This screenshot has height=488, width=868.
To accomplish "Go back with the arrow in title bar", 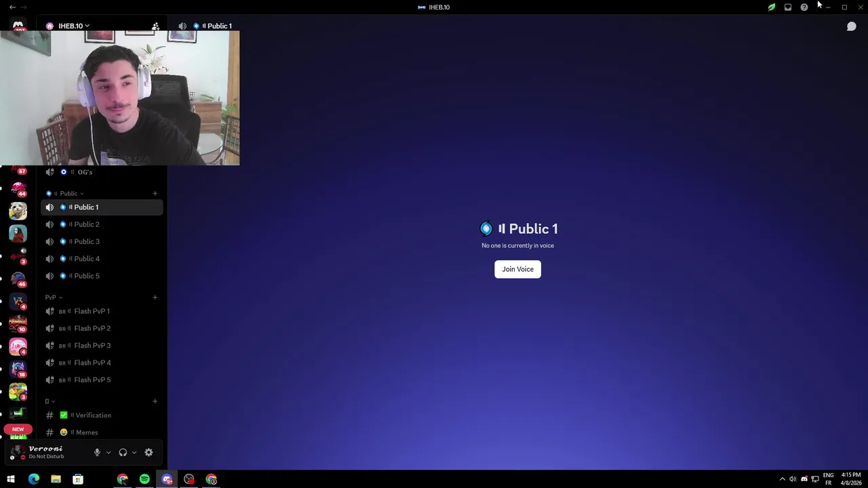I will [x=12, y=7].
